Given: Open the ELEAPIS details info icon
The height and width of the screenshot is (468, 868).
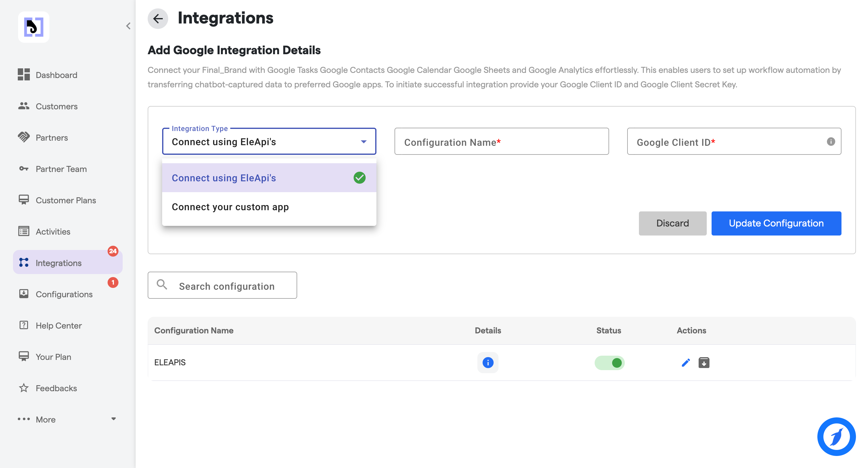Looking at the screenshot, I should (488, 363).
